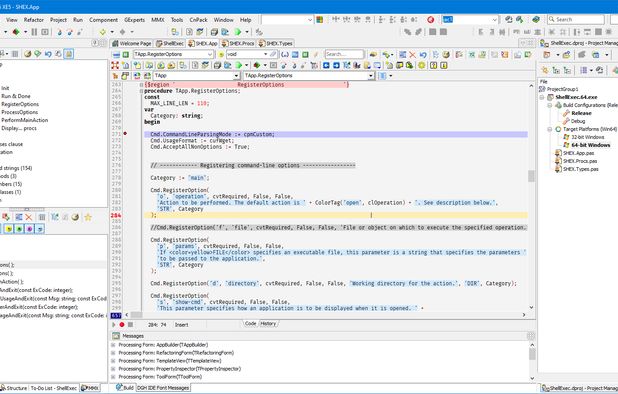Select 64-bit Windows platform
The height and width of the screenshot is (394, 618).
(x=590, y=145)
